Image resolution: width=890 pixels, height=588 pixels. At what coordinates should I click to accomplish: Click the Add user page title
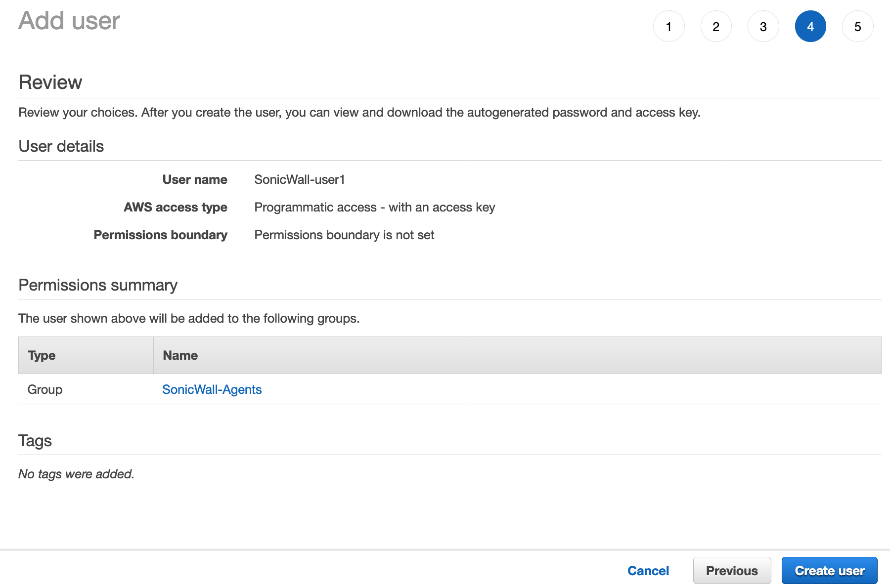pos(69,21)
